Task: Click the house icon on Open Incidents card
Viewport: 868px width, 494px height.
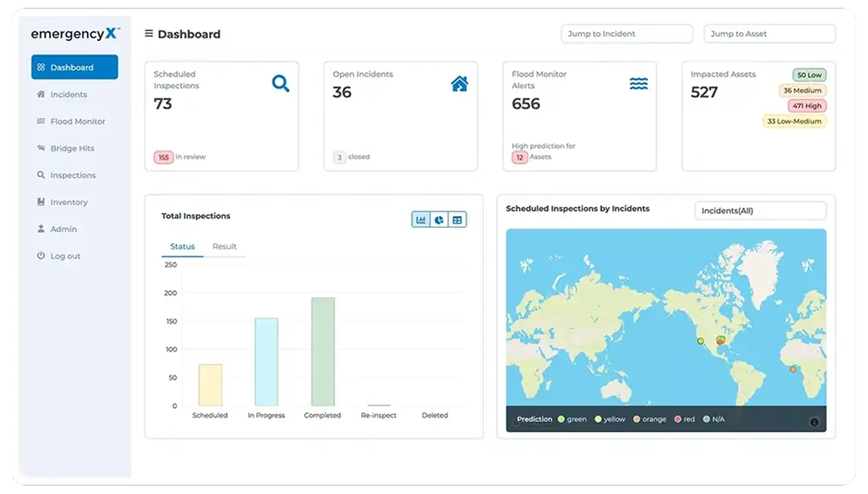Action: click(x=460, y=84)
